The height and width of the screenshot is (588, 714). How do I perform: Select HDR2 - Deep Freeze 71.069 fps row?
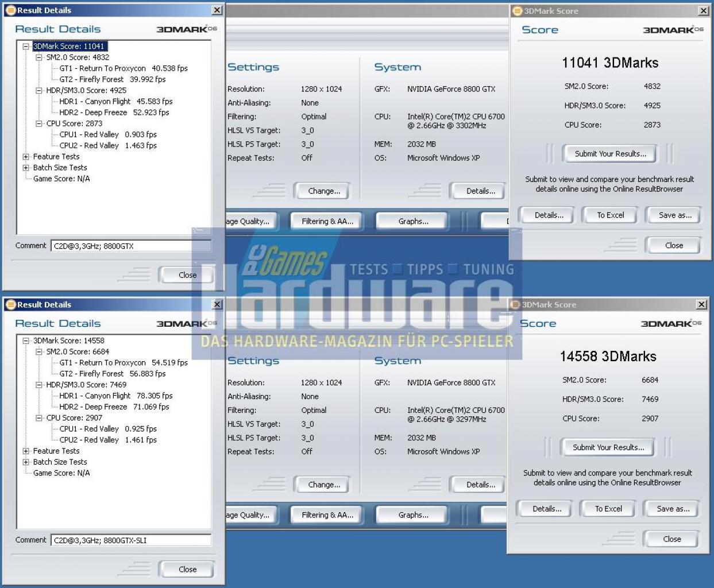pyautogui.click(x=114, y=407)
